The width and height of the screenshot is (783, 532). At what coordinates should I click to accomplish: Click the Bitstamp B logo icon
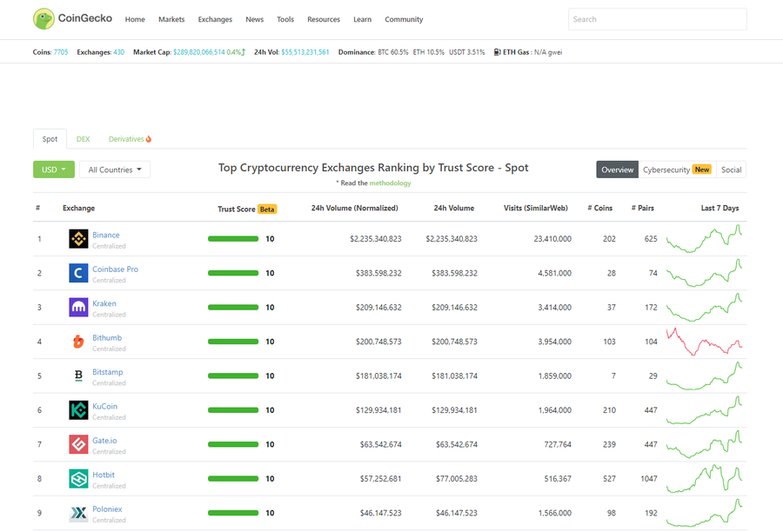tap(78, 376)
